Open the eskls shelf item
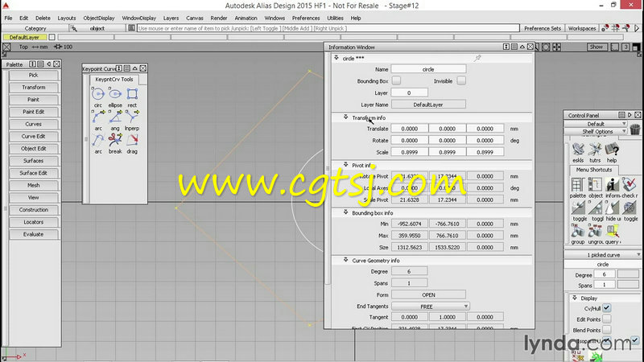 pos(578,150)
